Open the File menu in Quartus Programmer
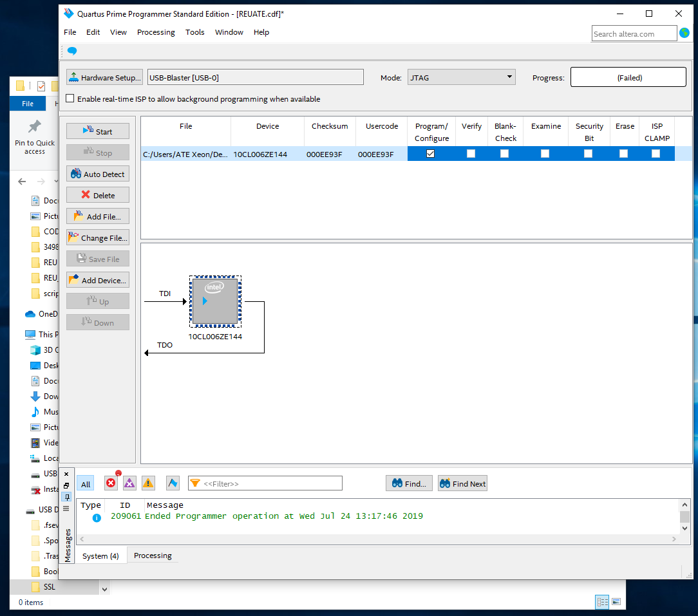The width and height of the screenshot is (698, 616). pos(70,32)
